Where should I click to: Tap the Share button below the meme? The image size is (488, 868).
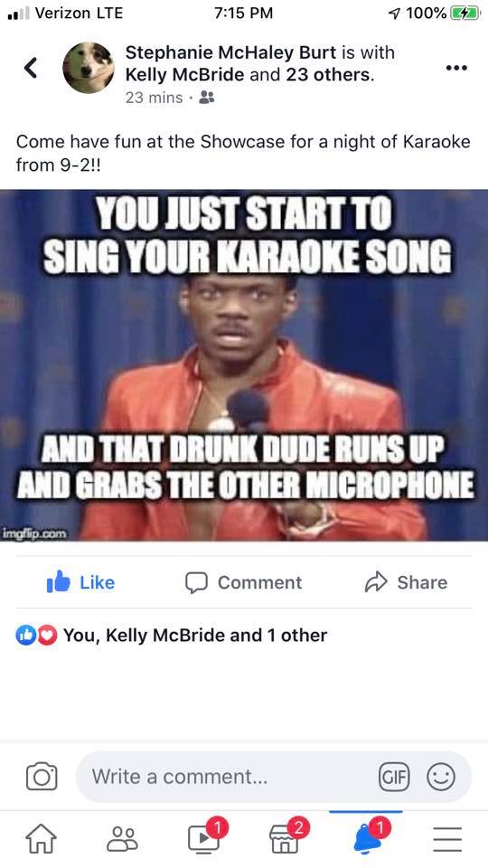tap(406, 582)
